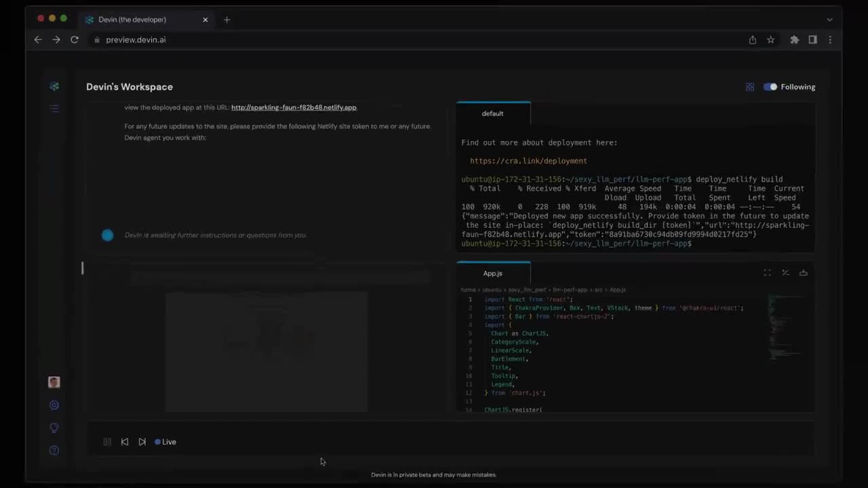Image resolution: width=868 pixels, height=488 pixels.
Task: Open the help question mark icon
Action: click(x=54, y=451)
